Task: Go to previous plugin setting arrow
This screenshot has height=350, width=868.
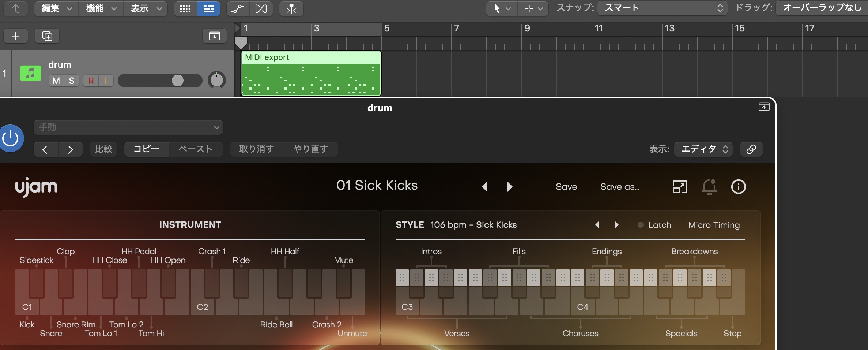Action: [45, 149]
